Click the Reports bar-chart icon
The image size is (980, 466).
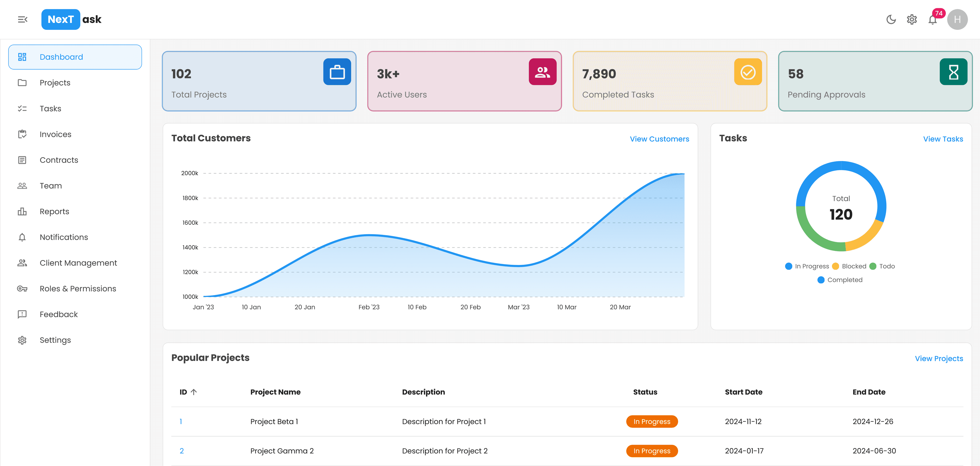click(x=22, y=211)
